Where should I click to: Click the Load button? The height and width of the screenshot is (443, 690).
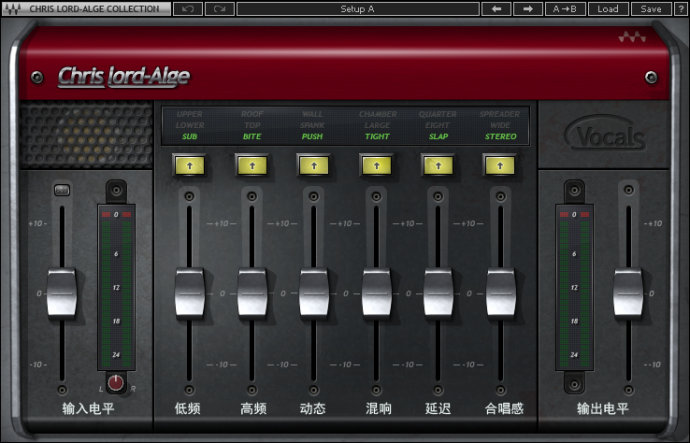[608, 9]
